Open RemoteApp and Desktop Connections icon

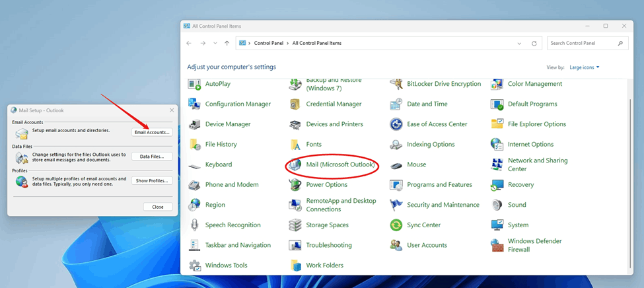295,205
